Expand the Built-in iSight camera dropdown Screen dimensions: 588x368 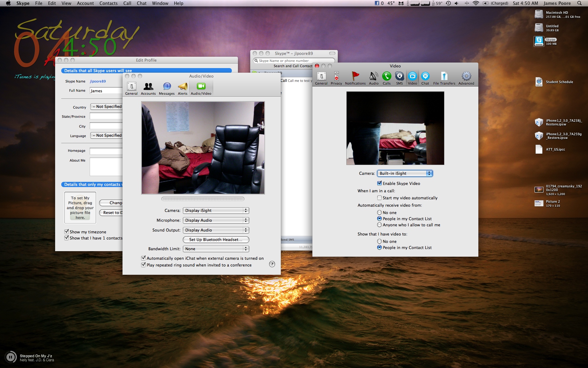[x=405, y=173]
